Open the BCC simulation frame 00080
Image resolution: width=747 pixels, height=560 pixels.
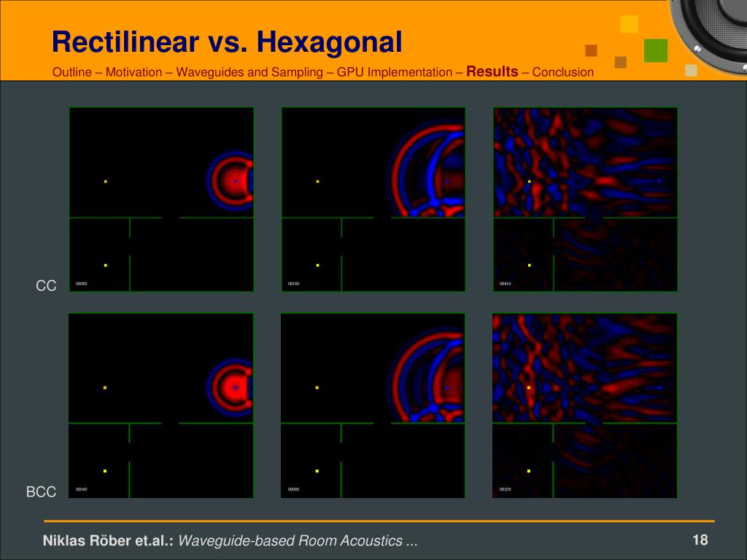click(373, 405)
